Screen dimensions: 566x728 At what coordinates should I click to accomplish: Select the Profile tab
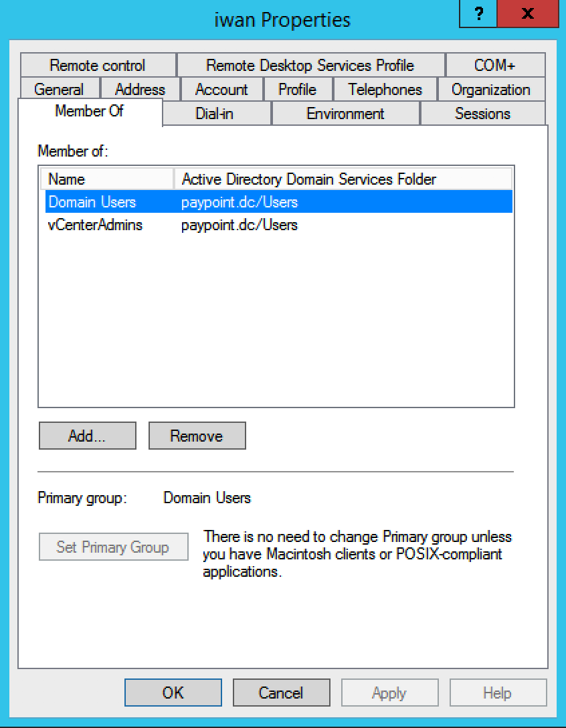[x=297, y=90]
